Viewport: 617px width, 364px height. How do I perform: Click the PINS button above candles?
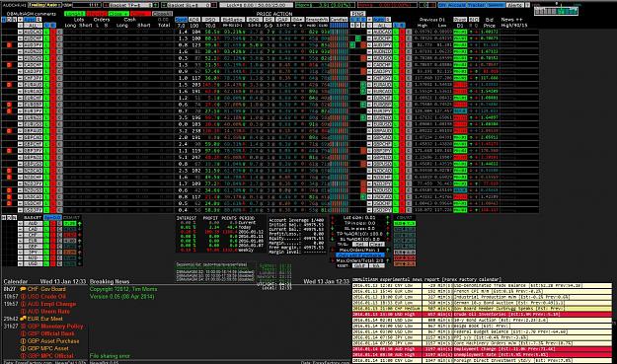(x=357, y=14)
